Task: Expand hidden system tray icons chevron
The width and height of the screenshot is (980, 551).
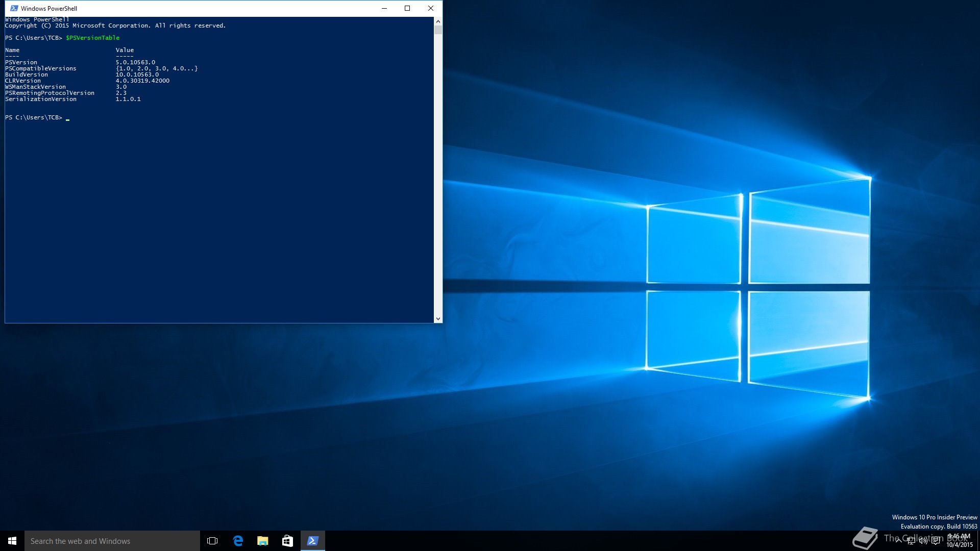Action: (898, 541)
